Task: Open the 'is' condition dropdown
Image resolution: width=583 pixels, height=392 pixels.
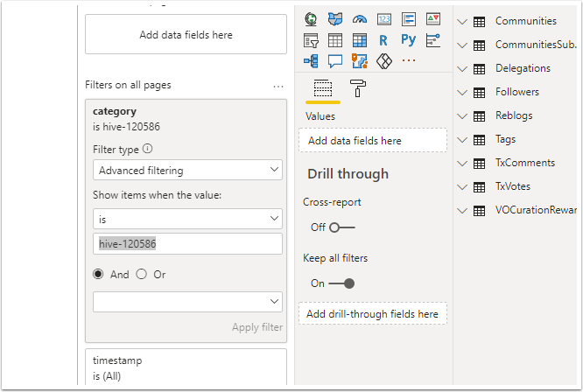Action: click(187, 219)
